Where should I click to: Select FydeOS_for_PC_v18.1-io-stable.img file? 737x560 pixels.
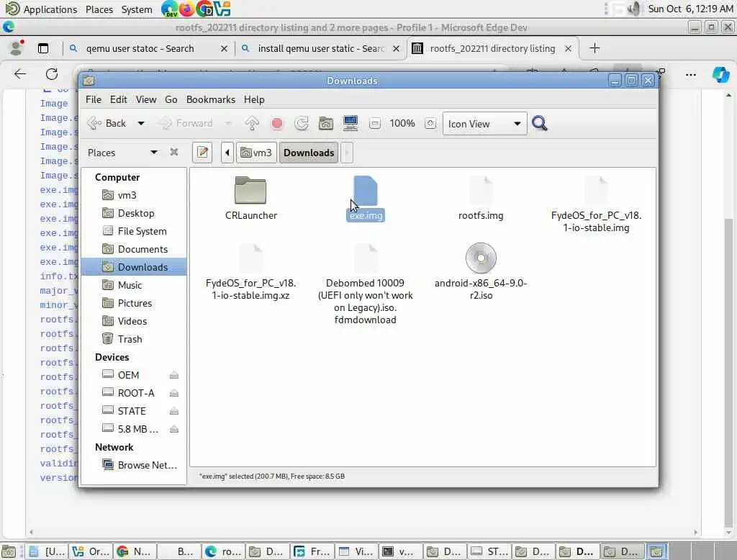596,204
